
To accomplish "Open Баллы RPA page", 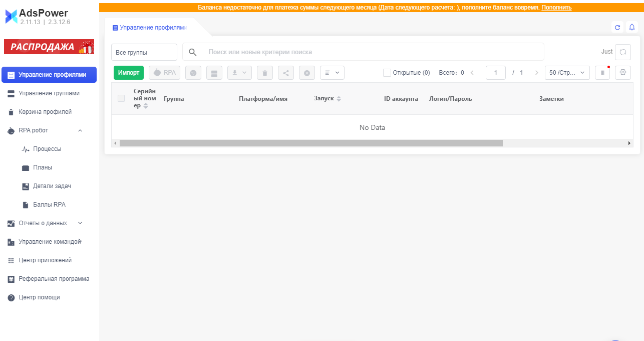I will tap(49, 205).
